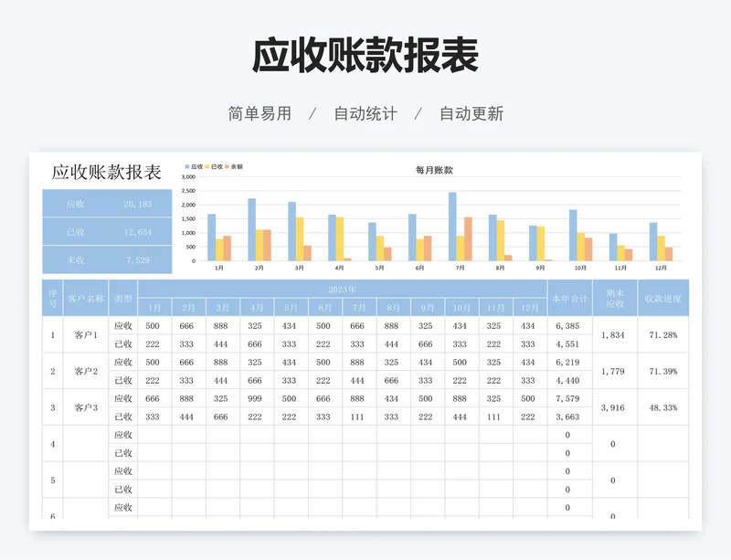The image size is (731, 560).
Task: Select collection progress 48.33% cell
Action: [663, 407]
